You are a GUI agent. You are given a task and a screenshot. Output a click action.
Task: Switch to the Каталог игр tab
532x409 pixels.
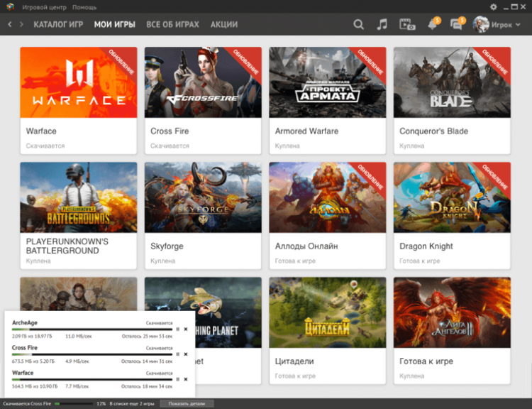pos(58,24)
